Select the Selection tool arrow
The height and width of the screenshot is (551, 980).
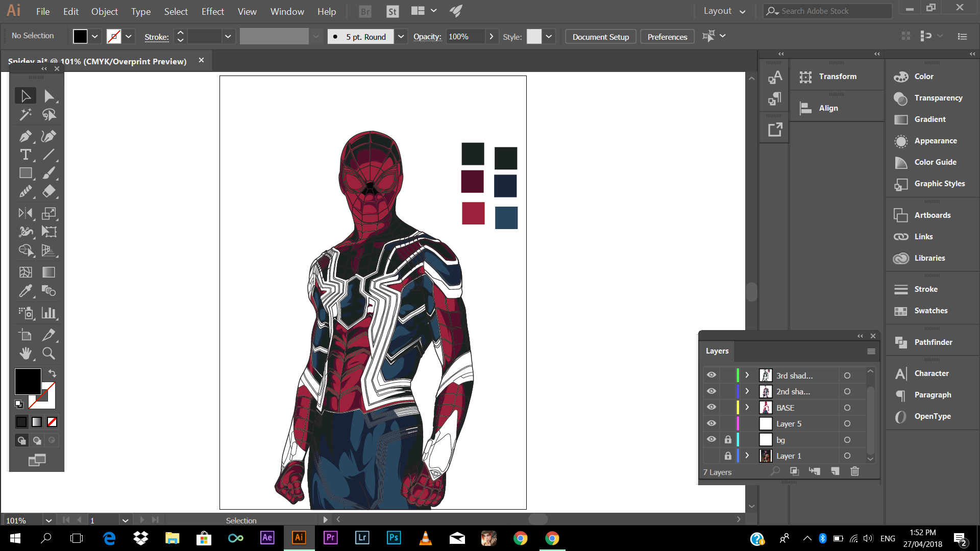26,96
